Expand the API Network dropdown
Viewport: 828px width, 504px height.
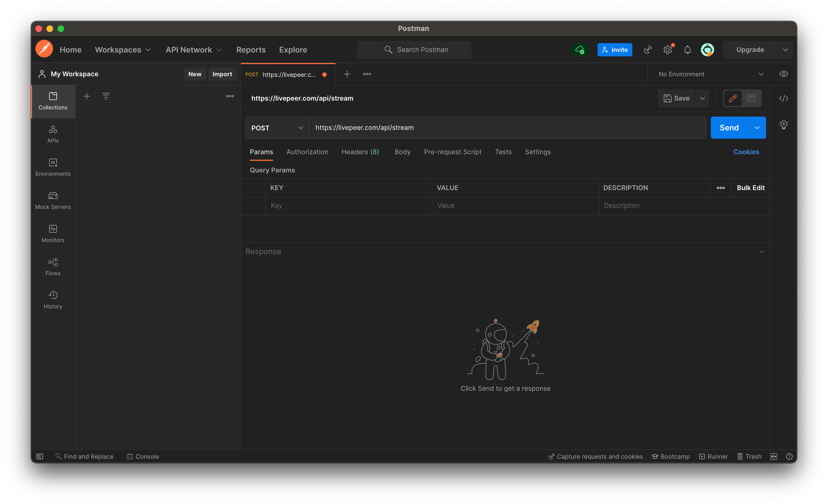193,50
